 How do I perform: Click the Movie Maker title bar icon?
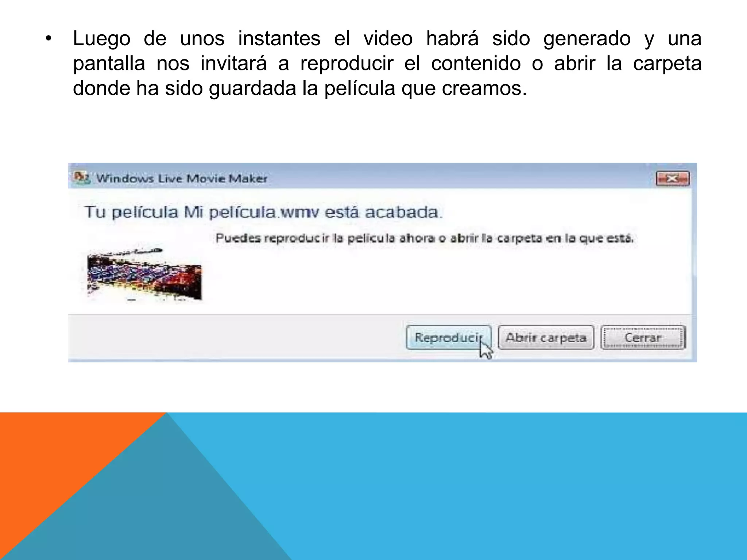pos(82,178)
